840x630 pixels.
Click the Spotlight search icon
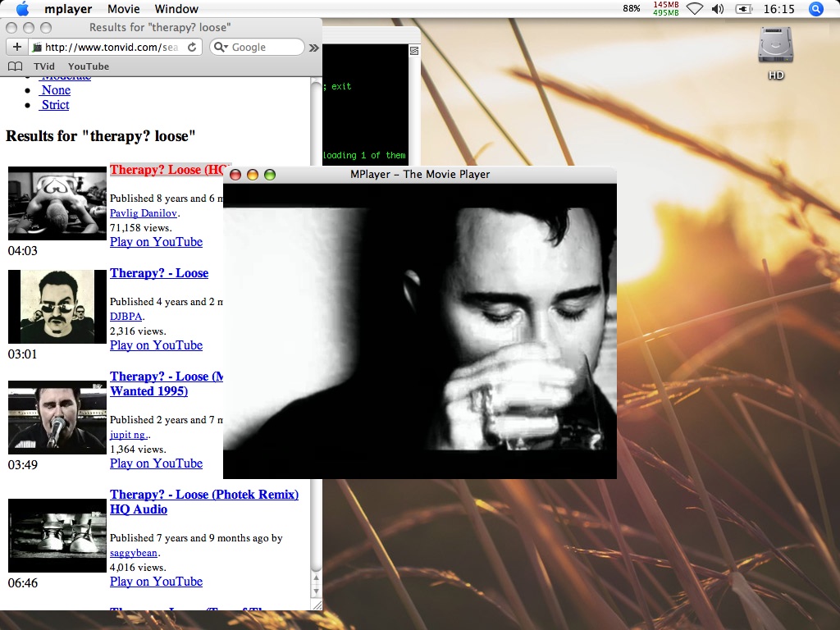point(815,8)
